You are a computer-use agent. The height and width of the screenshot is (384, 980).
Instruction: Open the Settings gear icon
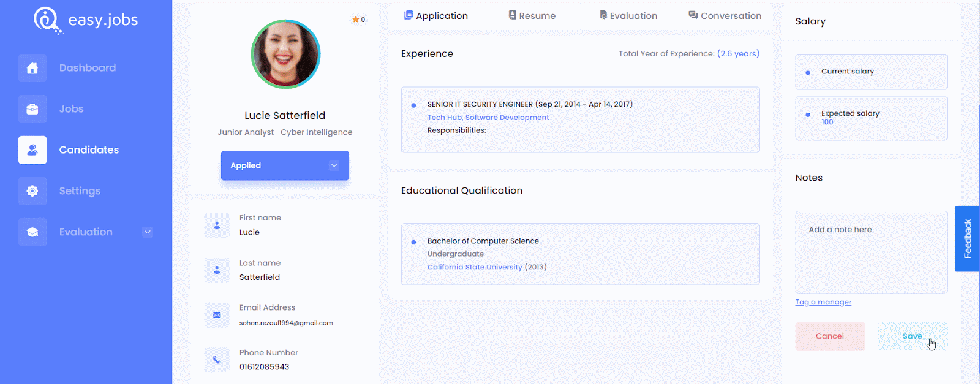[x=32, y=191]
